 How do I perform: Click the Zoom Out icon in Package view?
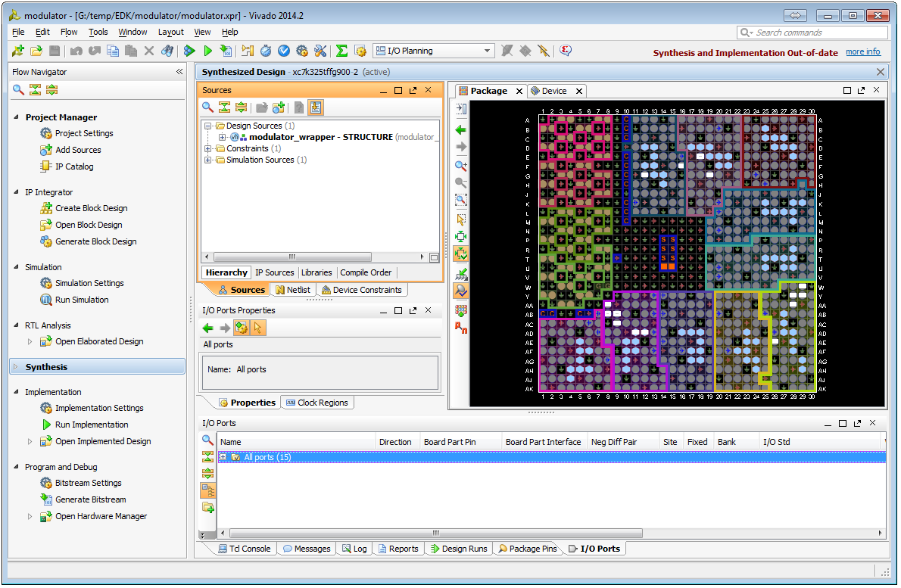click(x=461, y=182)
